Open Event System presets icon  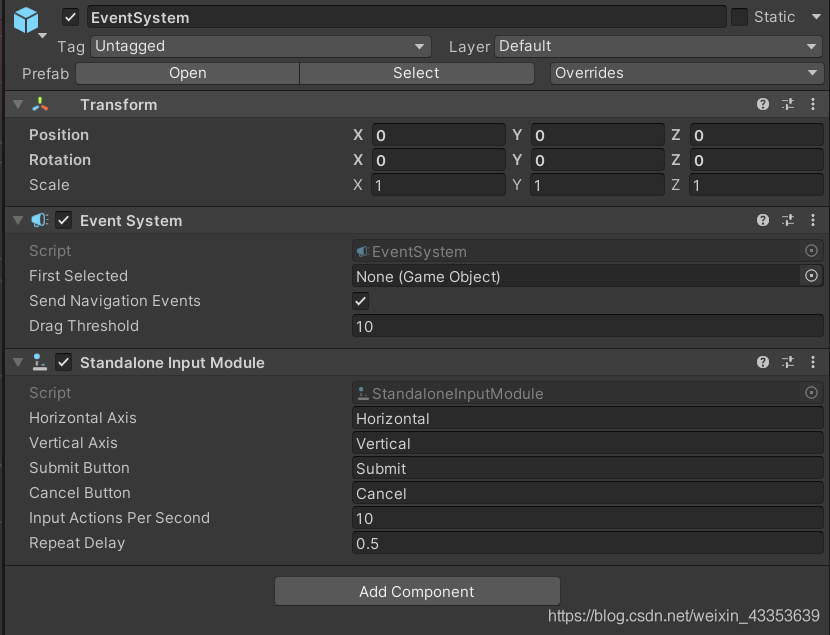tap(788, 220)
